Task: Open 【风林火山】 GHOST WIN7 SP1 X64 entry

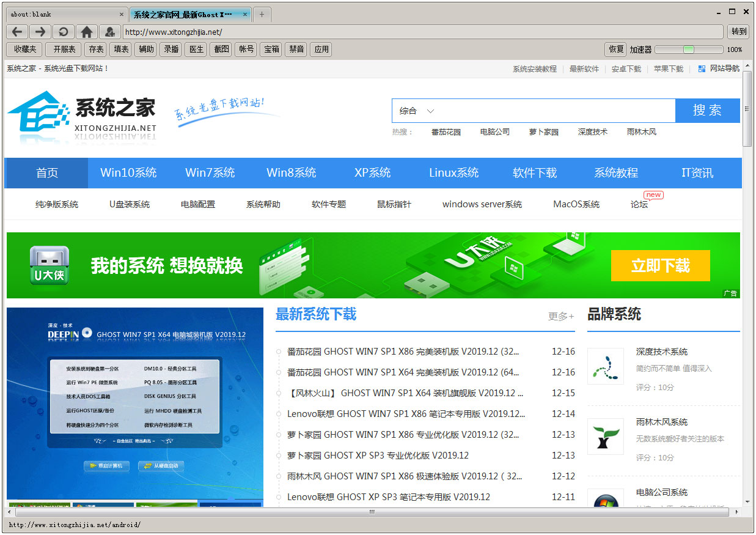Action: pos(405,393)
